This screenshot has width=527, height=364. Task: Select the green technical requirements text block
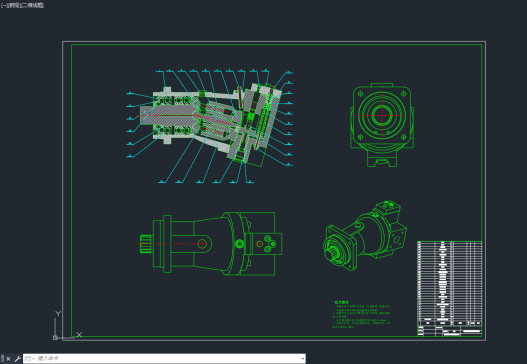coord(361,315)
